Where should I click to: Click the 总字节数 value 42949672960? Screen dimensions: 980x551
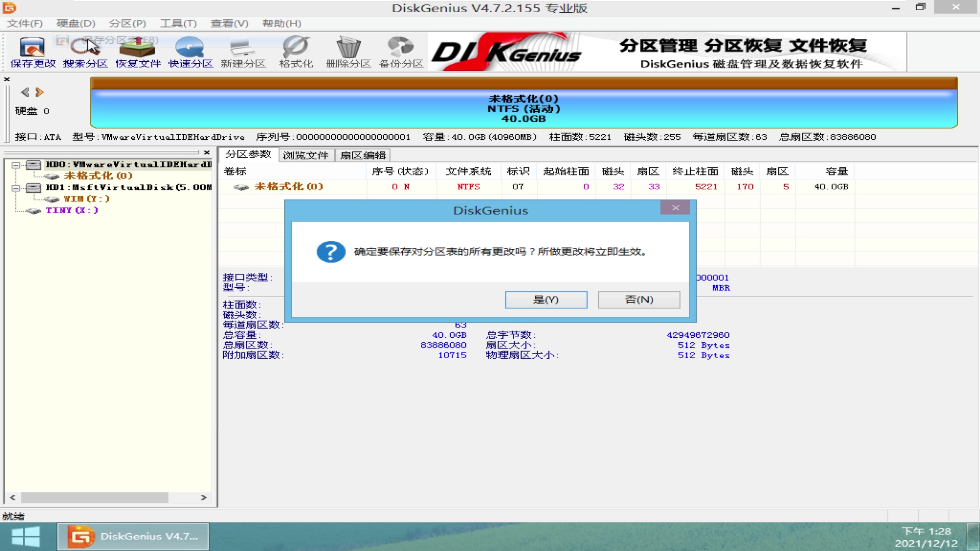click(x=698, y=335)
